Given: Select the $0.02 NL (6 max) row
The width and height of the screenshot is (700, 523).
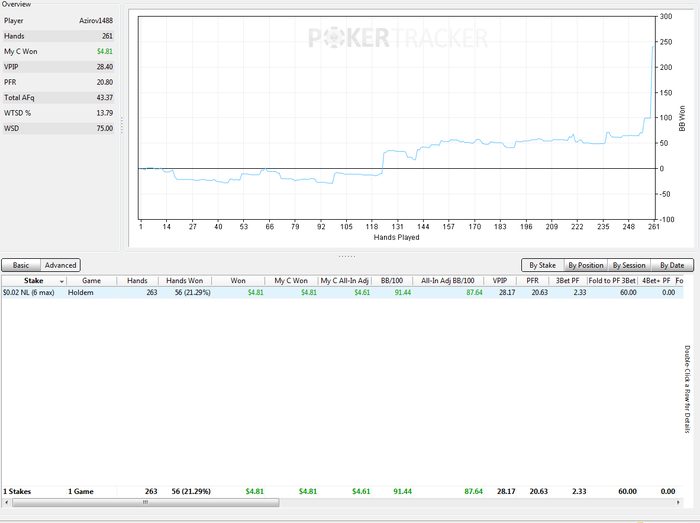Looking at the screenshot, I should [342, 293].
